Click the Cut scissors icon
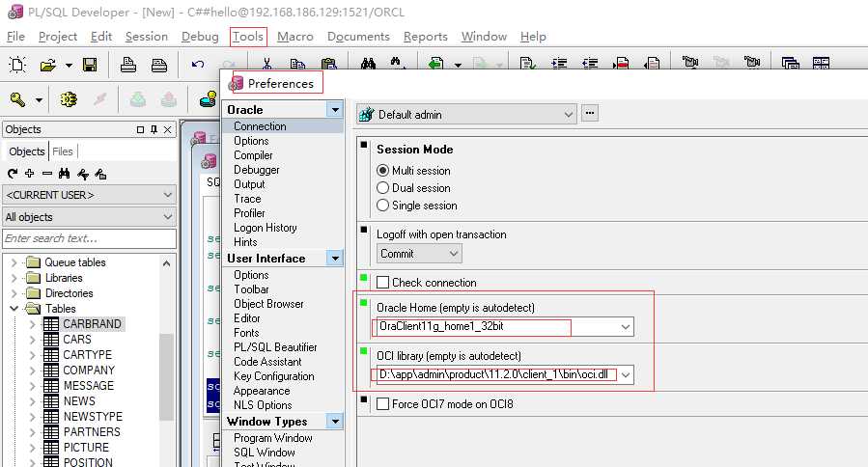868x467 pixels. [x=266, y=64]
